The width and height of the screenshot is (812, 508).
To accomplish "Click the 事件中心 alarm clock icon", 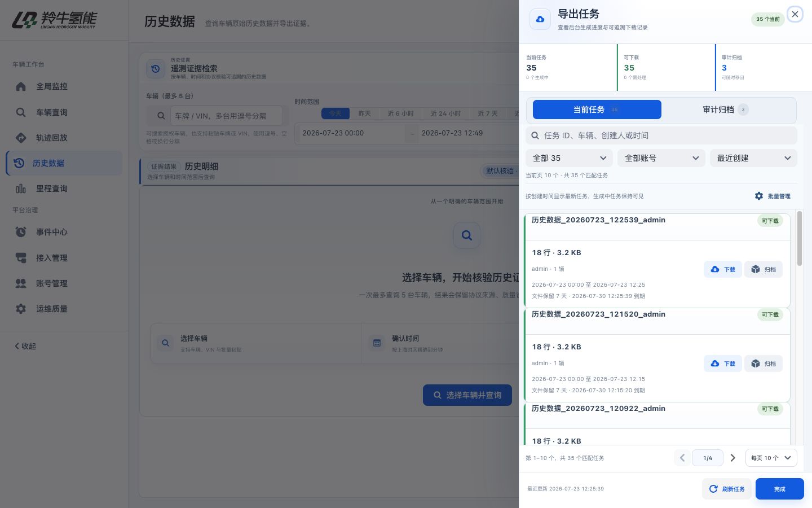I will tap(21, 232).
